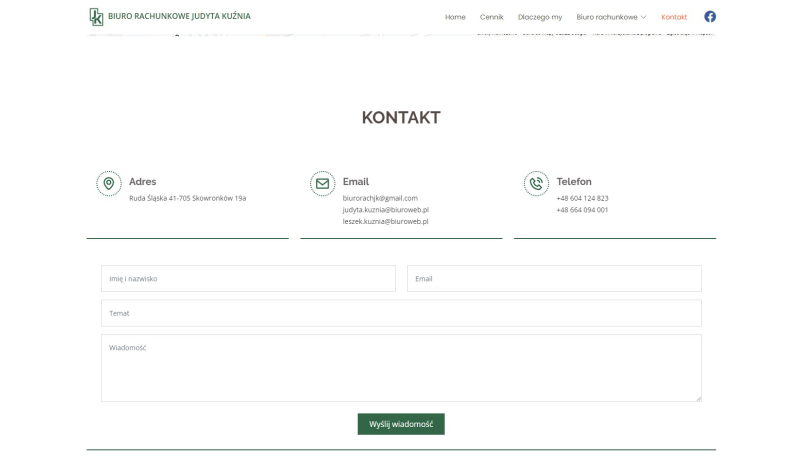Click the phone Telefon icon
This screenshot has width=800, height=463.
tap(536, 184)
